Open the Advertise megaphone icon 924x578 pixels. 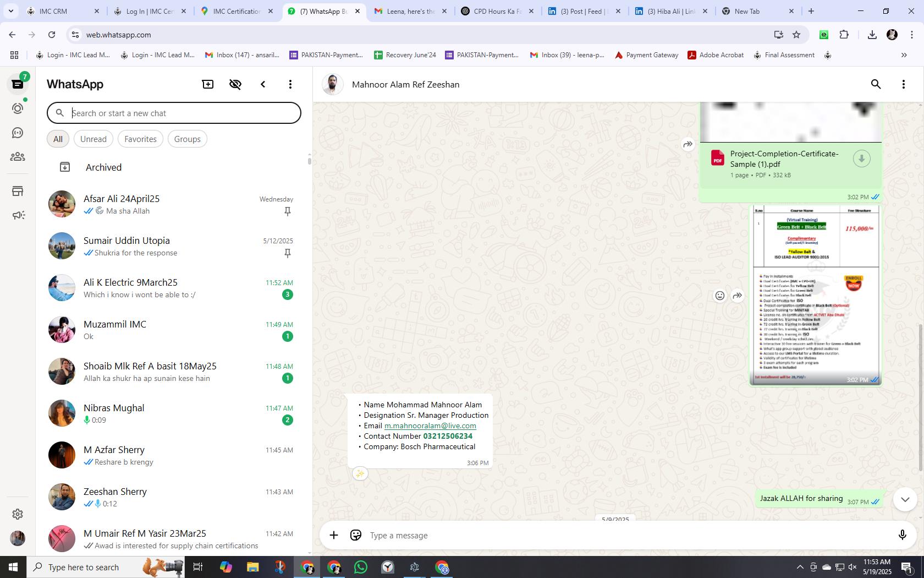coord(18,215)
